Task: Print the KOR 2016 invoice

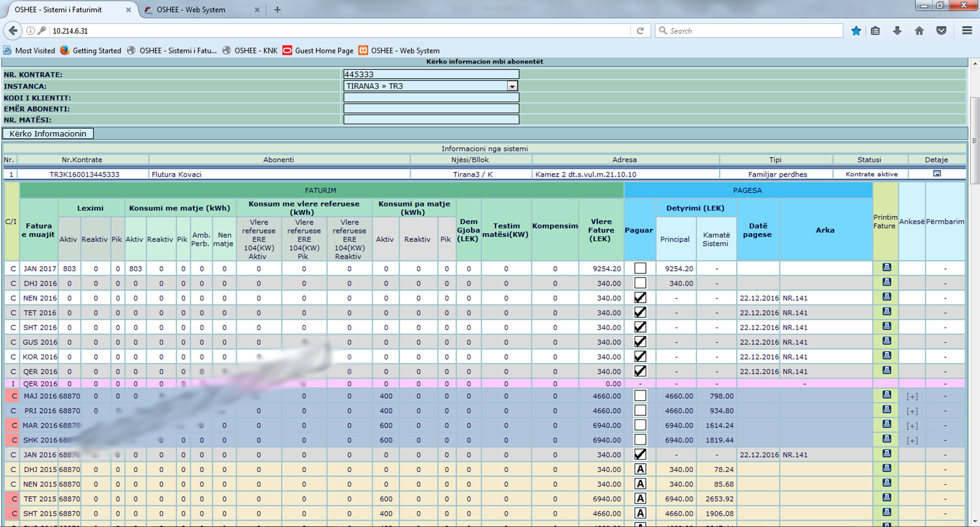Action: [887, 356]
